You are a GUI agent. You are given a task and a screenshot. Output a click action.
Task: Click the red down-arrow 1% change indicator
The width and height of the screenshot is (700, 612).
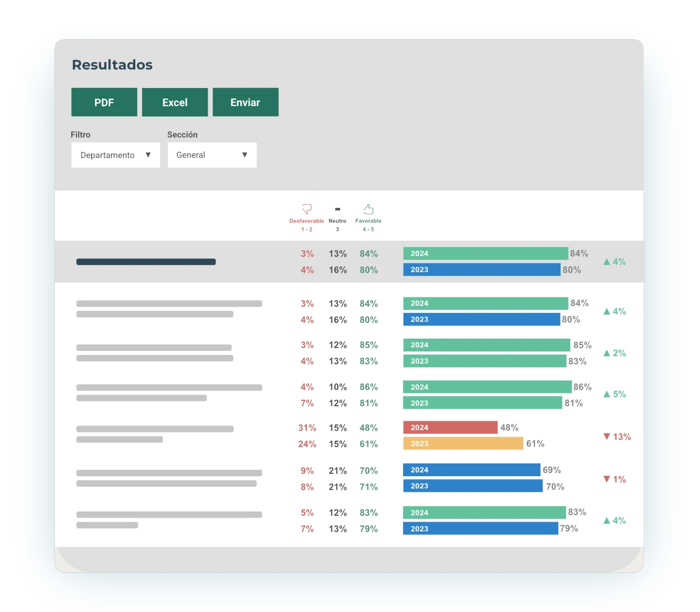pyautogui.click(x=614, y=479)
